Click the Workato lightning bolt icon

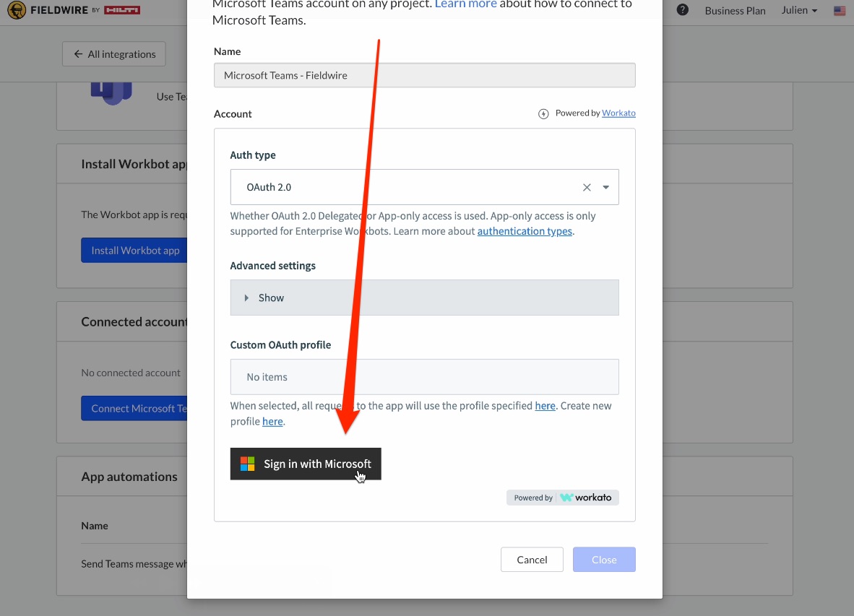(x=543, y=113)
